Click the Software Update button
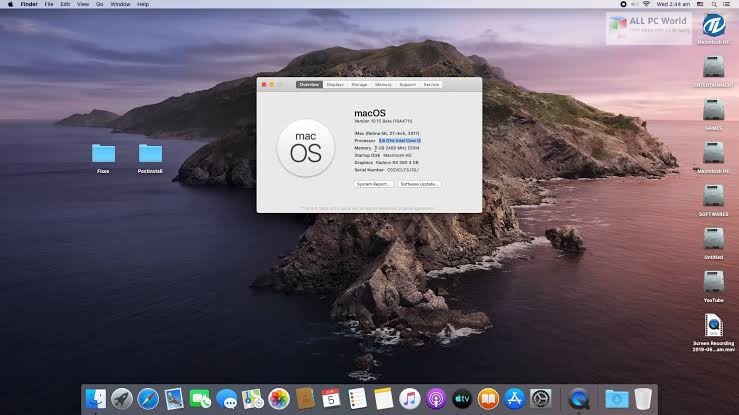Image resolution: width=739 pixels, height=415 pixels. [419, 184]
